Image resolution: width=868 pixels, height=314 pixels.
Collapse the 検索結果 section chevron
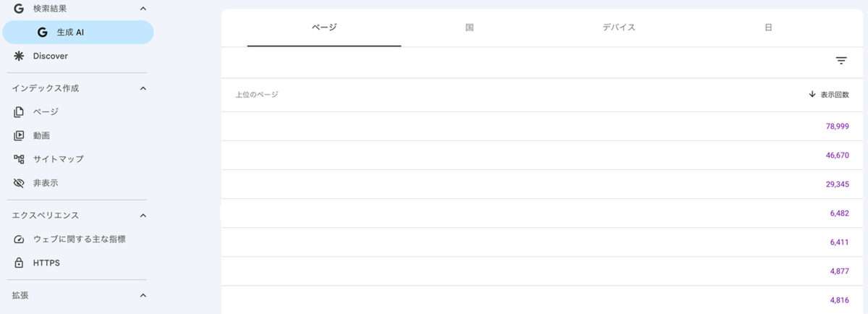pos(142,9)
